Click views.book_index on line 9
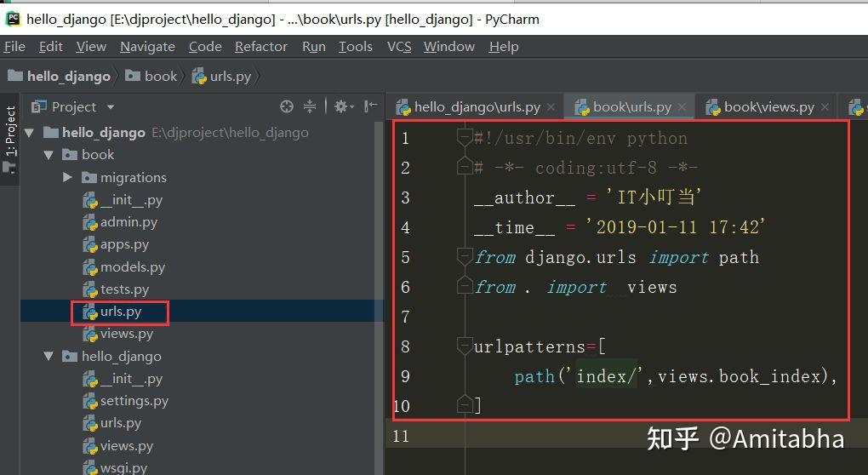The height and width of the screenshot is (475, 868). point(739,376)
